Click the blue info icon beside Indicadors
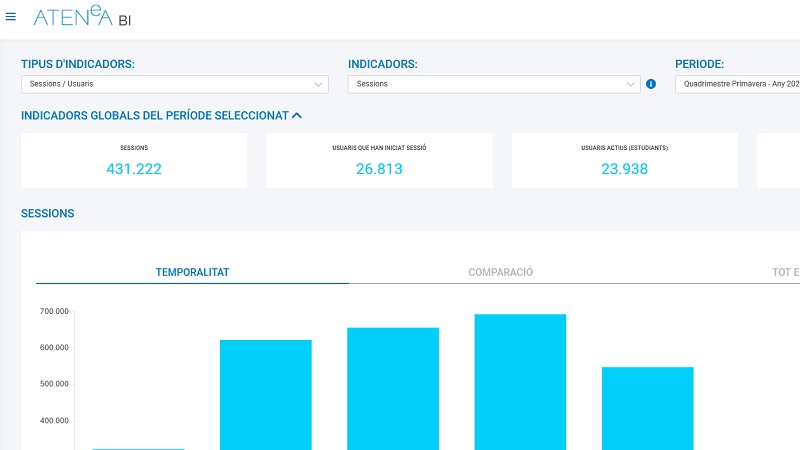 (x=651, y=84)
